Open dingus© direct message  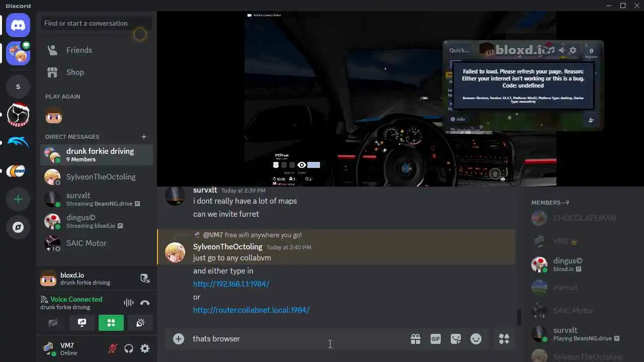(97, 221)
